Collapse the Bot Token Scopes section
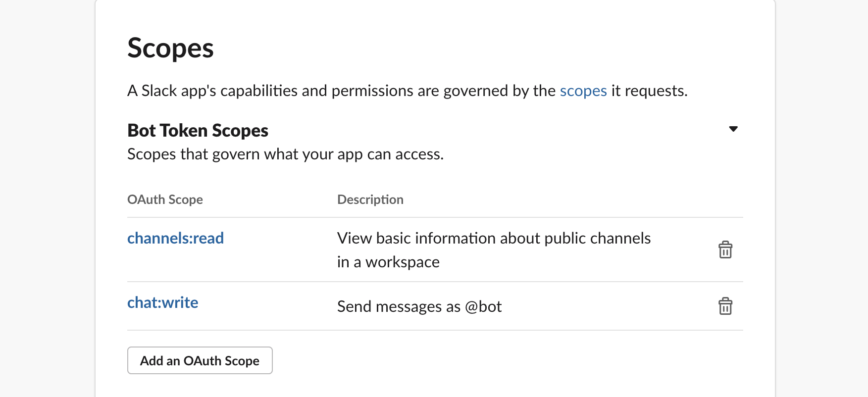 click(x=733, y=129)
